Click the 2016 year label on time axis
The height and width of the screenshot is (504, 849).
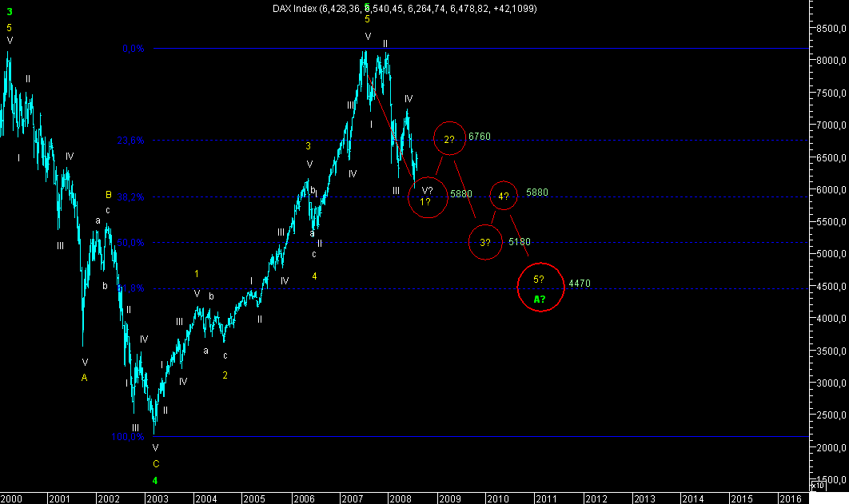point(791,498)
